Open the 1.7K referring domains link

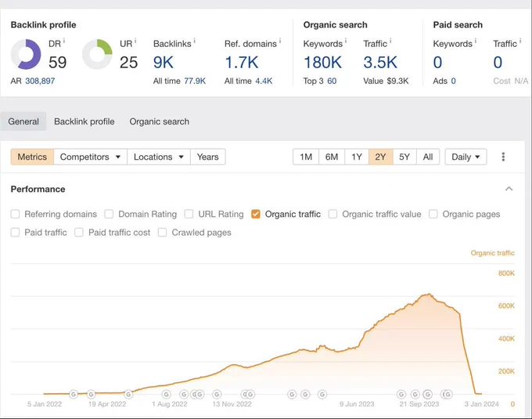(242, 63)
